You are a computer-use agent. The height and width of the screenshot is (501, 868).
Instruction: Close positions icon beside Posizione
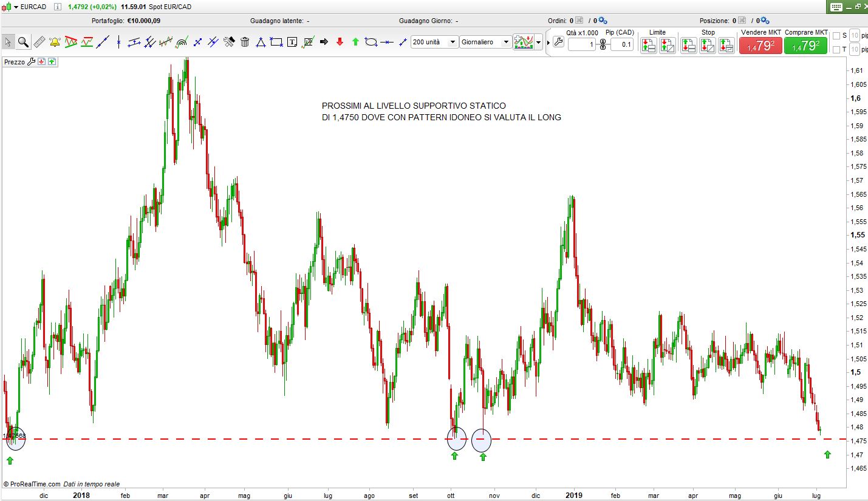tap(741, 21)
